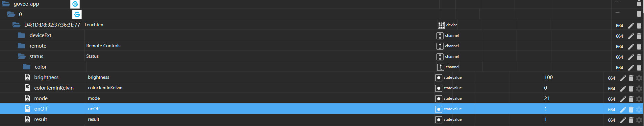Viewport: 644px width, 126px height.
Task: Expand the remote channel folder
Action: (21, 46)
